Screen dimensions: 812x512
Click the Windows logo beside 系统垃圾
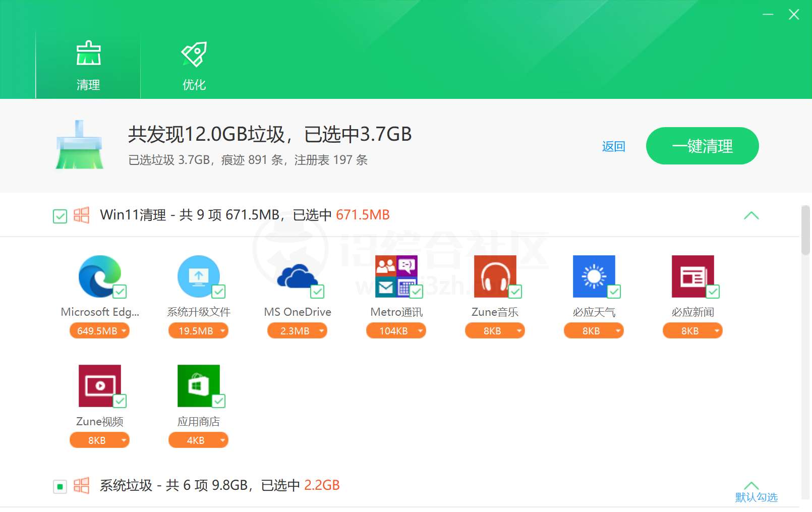tap(81, 485)
